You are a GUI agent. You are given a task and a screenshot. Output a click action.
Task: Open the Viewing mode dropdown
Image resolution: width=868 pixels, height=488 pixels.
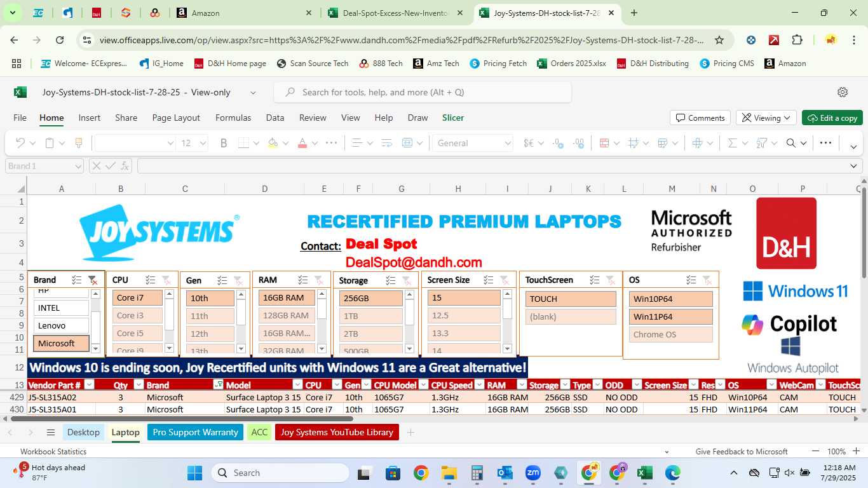pos(766,118)
